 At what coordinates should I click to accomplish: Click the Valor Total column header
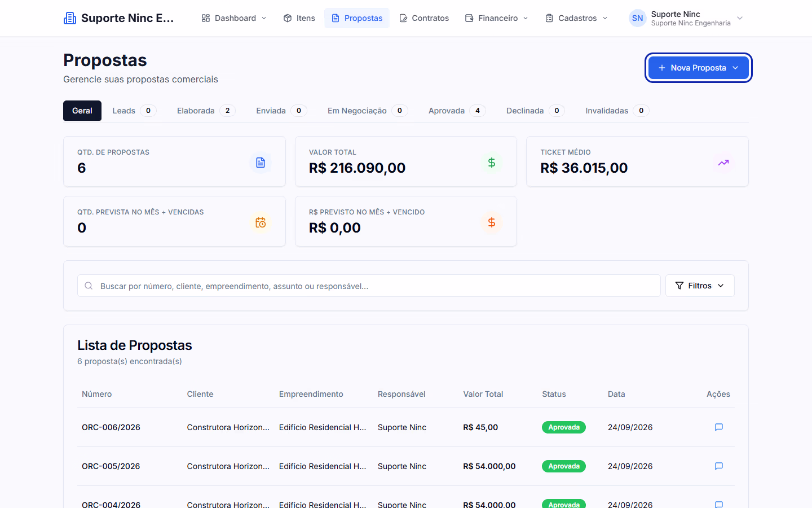pos(483,394)
